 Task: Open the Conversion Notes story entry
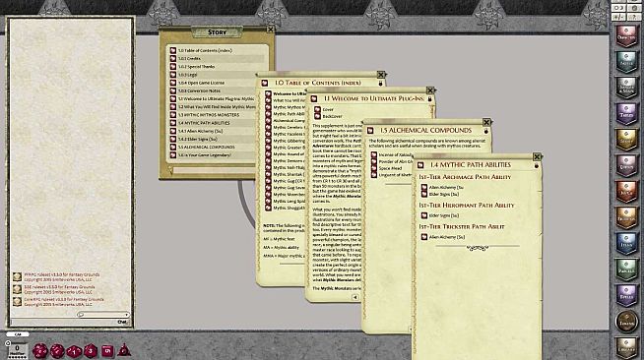(x=199, y=90)
